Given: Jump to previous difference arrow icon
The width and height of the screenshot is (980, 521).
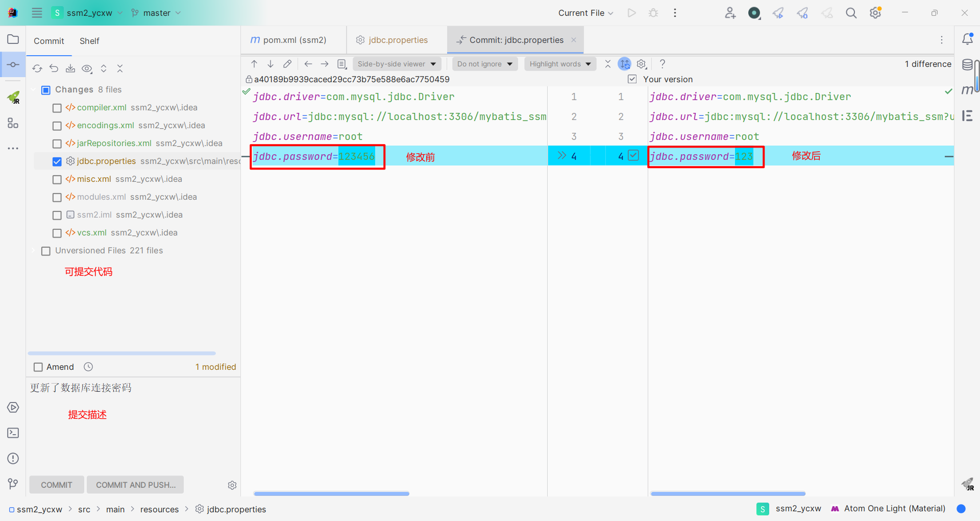Looking at the screenshot, I should [254, 64].
